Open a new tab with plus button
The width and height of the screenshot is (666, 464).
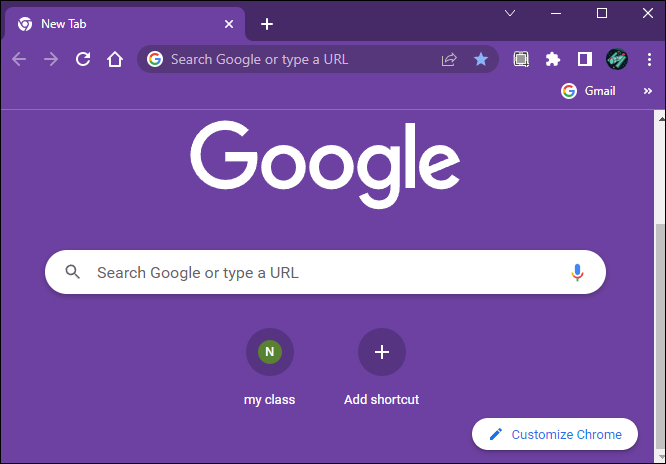coord(267,24)
